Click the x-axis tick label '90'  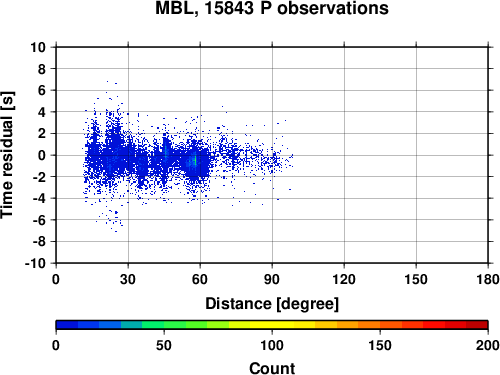[272, 279]
